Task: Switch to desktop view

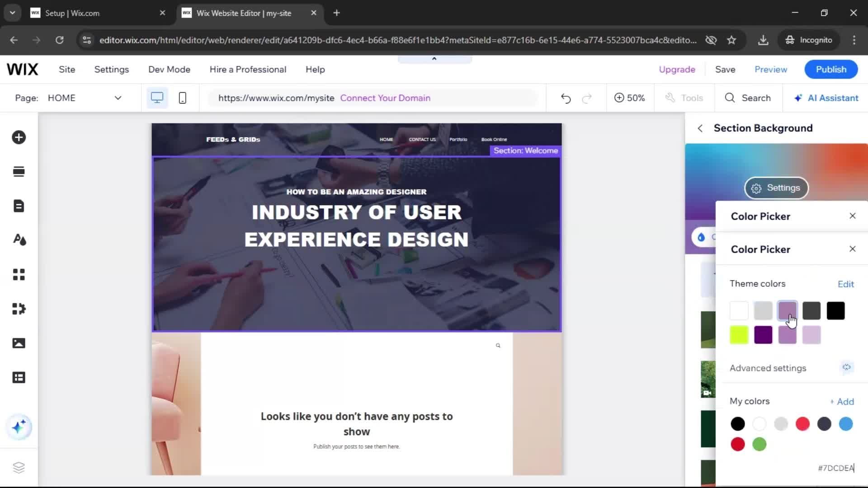Action: 157,98
